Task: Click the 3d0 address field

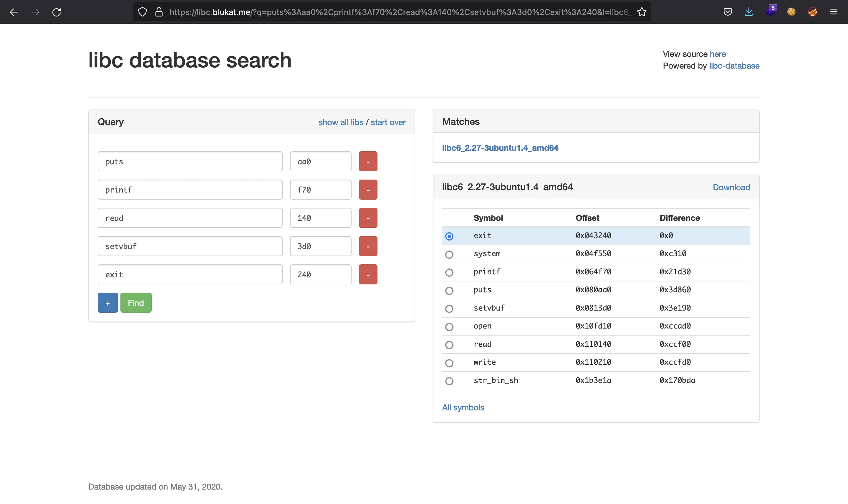Action: coord(321,246)
